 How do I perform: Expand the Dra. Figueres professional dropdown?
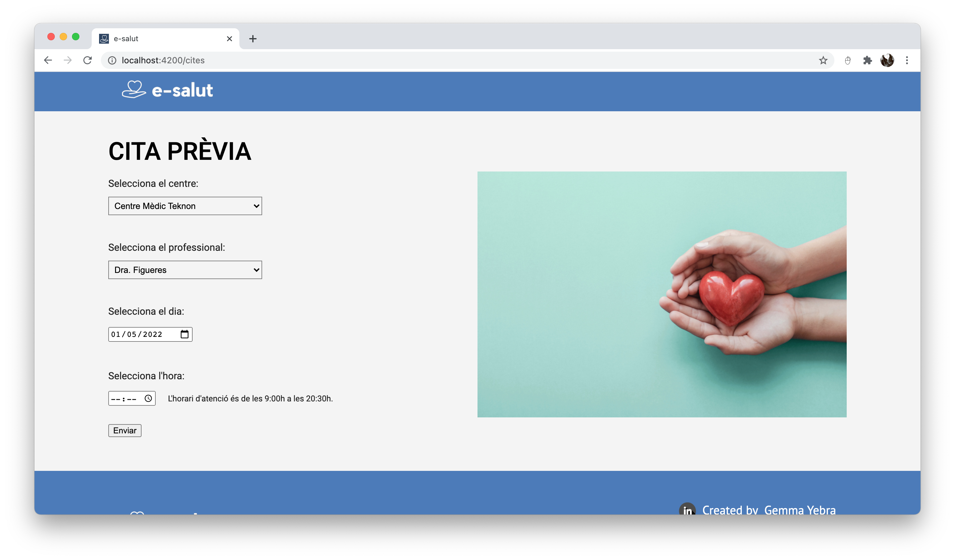click(185, 270)
